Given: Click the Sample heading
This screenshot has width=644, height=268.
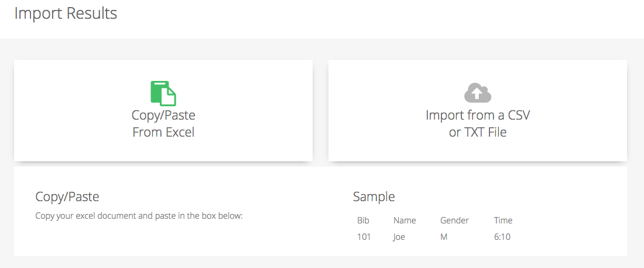Looking at the screenshot, I should [374, 197].
